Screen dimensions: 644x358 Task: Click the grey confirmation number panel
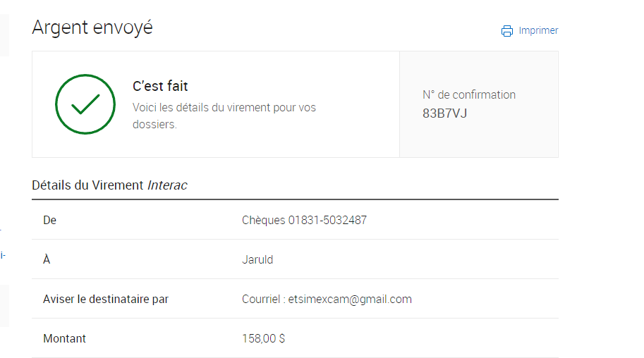click(479, 104)
